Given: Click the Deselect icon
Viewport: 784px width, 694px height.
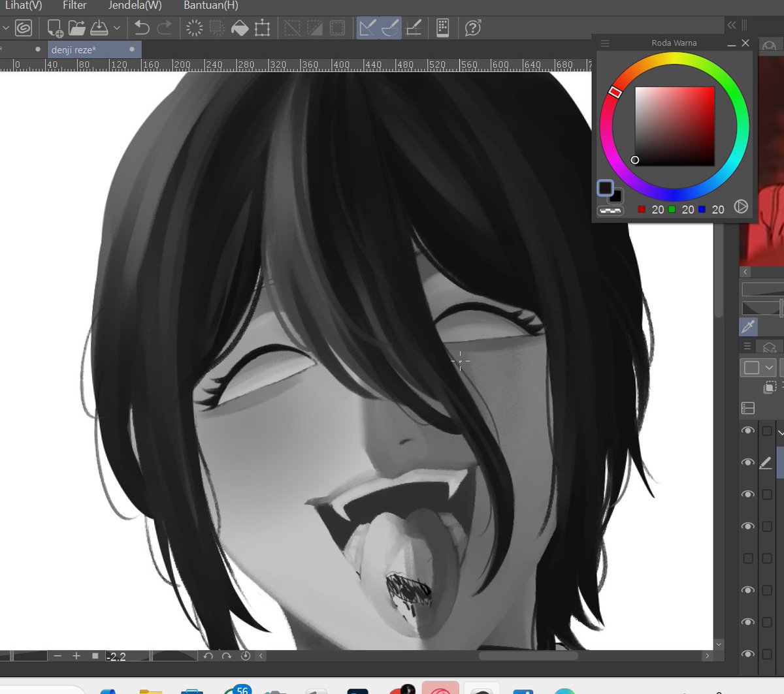Looking at the screenshot, I should 293,28.
